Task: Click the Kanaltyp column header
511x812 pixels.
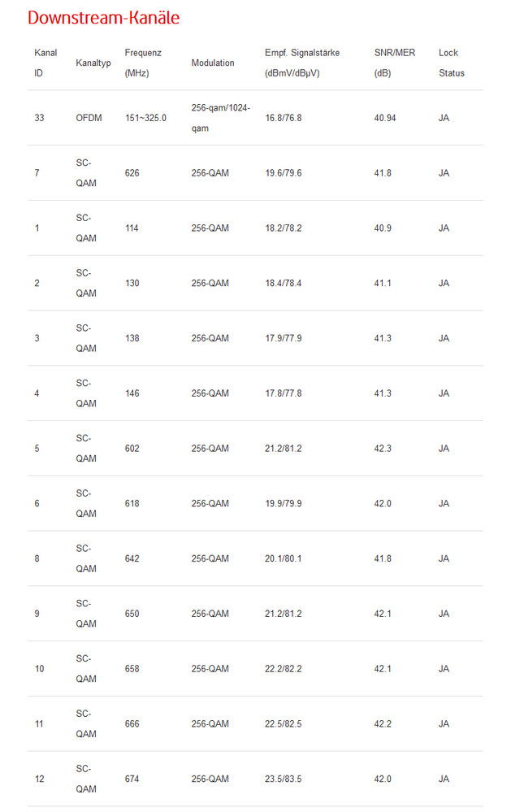Action: (x=91, y=63)
